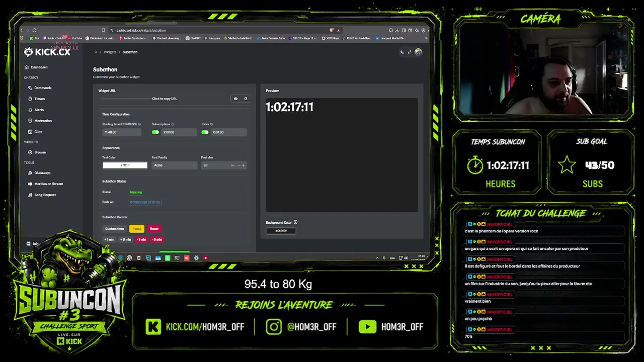Go to Timers in the sidebar

coord(37,99)
